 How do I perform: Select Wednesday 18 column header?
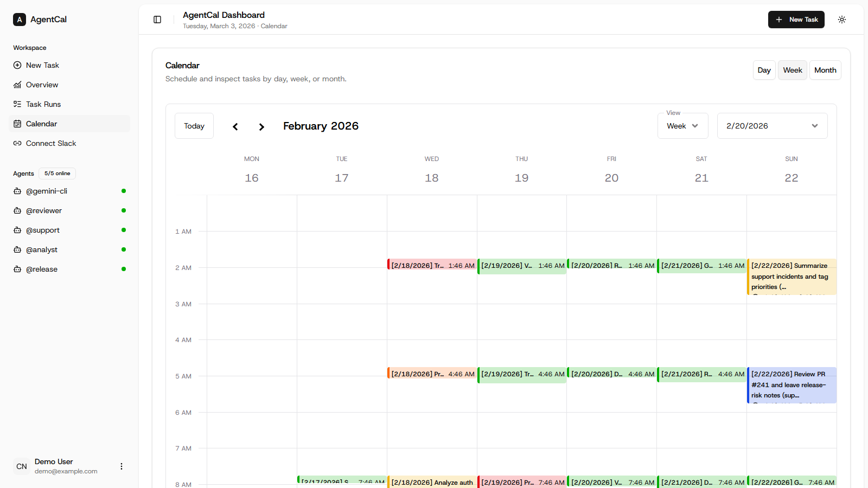432,170
